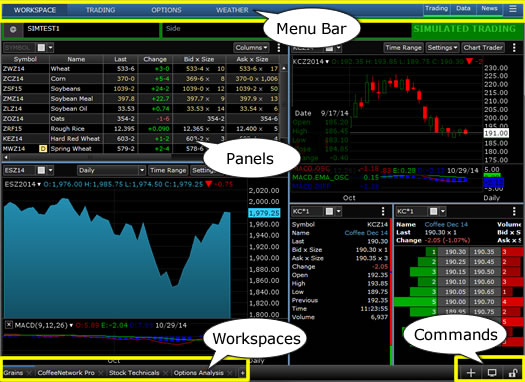Switch to CoffeeNetwork Pro workspace tab
Image resolution: width=525 pixels, height=382 pixels.
pyautogui.click(x=66, y=373)
